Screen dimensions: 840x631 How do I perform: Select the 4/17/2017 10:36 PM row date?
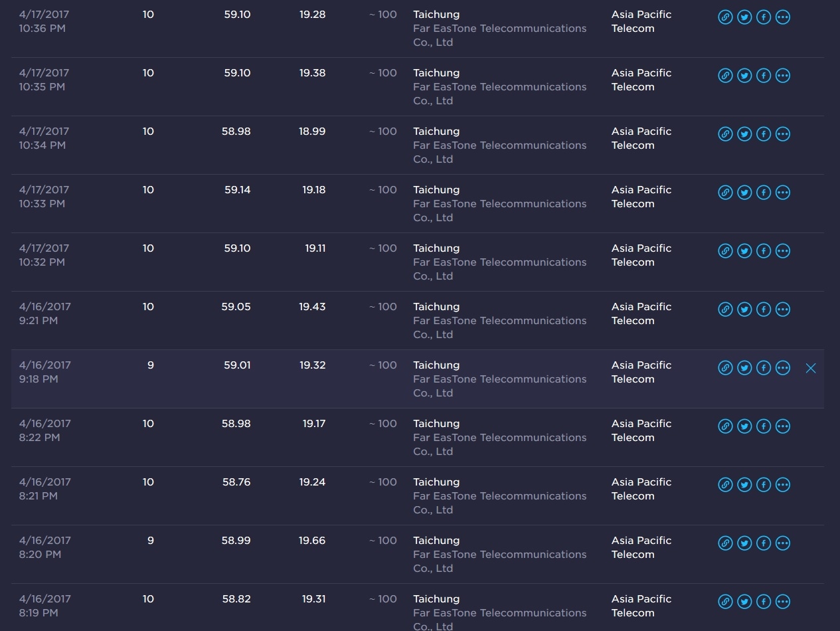point(44,15)
